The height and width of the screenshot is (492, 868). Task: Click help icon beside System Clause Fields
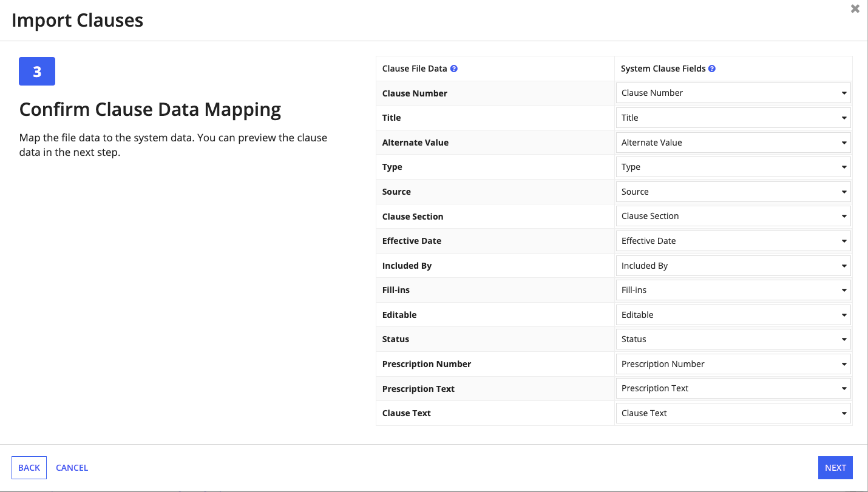coord(712,69)
